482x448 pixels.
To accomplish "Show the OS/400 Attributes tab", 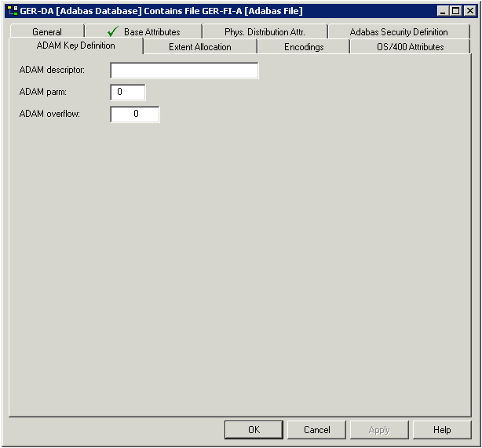I will [x=410, y=47].
